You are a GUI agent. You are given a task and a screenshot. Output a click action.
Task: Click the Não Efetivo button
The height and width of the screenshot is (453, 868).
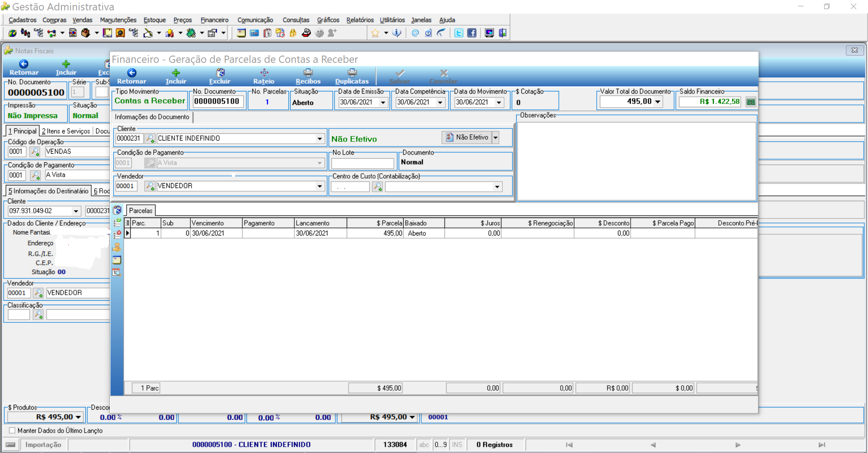pyautogui.click(x=467, y=137)
